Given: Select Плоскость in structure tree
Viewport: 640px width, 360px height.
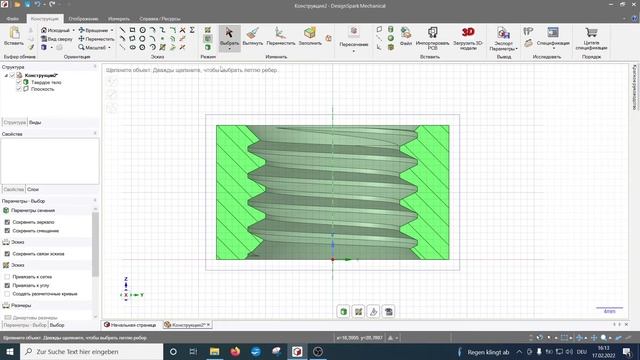Looking at the screenshot, I should coord(42,89).
